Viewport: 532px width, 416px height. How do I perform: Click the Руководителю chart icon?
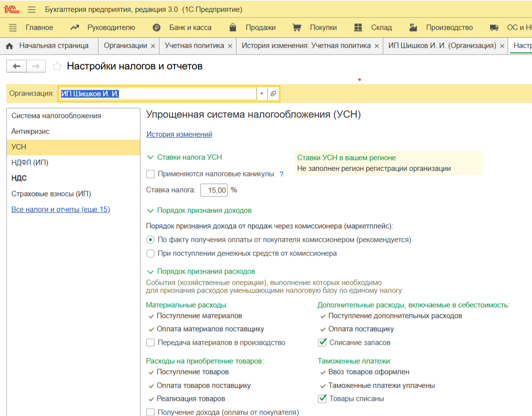point(74,27)
